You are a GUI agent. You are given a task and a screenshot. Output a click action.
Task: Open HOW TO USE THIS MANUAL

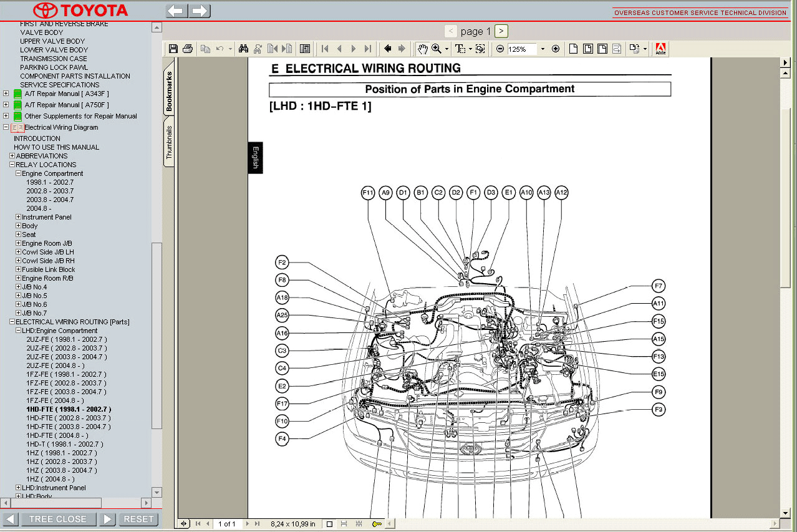(57, 147)
